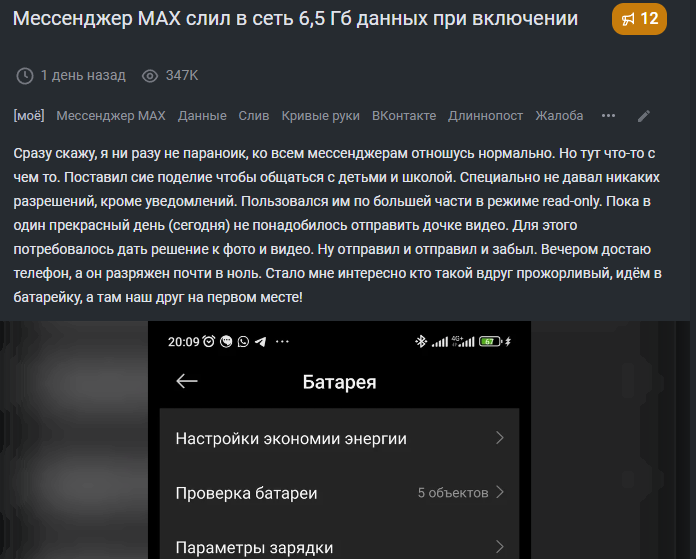Open Настройки экономии энергии row

(340, 438)
